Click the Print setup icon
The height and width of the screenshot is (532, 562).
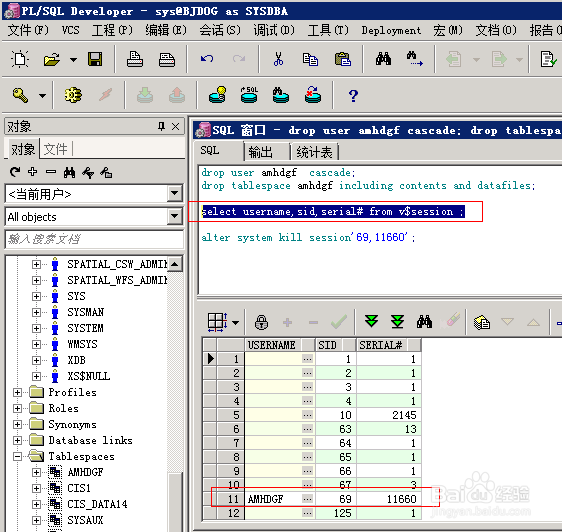click(x=167, y=60)
